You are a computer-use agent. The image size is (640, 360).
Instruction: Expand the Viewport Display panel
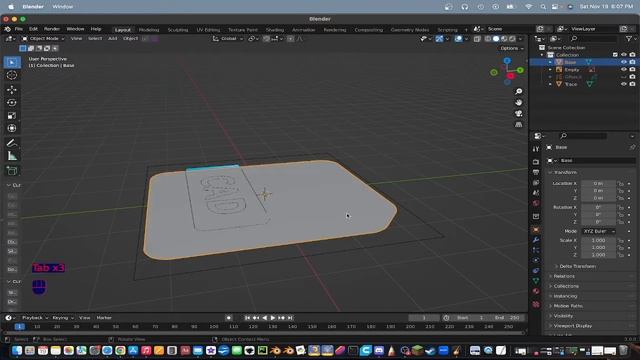(x=573, y=326)
